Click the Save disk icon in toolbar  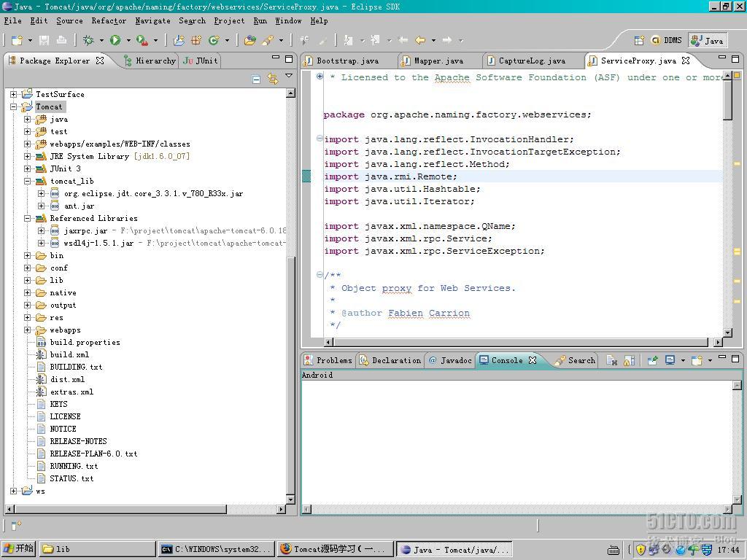coord(44,41)
